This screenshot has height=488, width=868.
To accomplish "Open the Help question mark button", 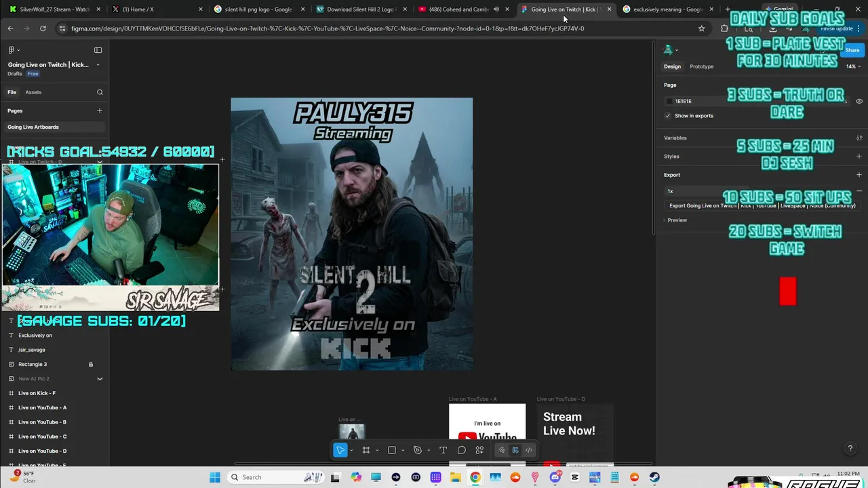I will click(x=850, y=449).
